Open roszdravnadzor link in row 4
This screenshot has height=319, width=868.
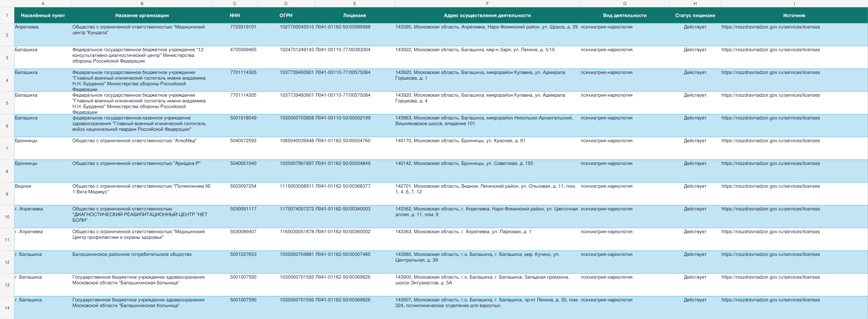coord(770,72)
